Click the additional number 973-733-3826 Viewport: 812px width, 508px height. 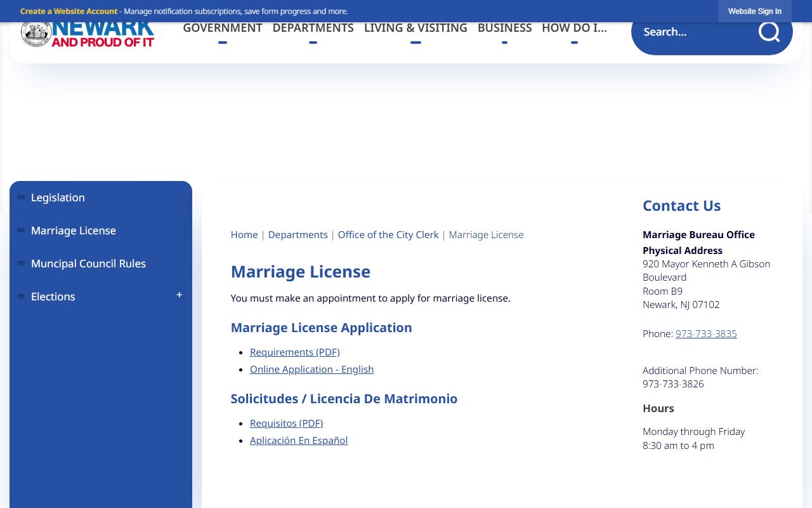[673, 384]
